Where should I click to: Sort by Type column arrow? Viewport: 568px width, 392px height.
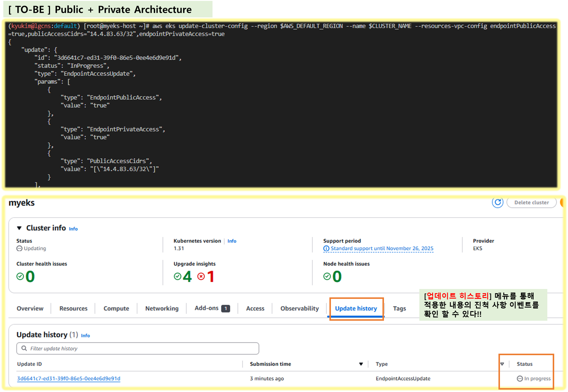502,364
